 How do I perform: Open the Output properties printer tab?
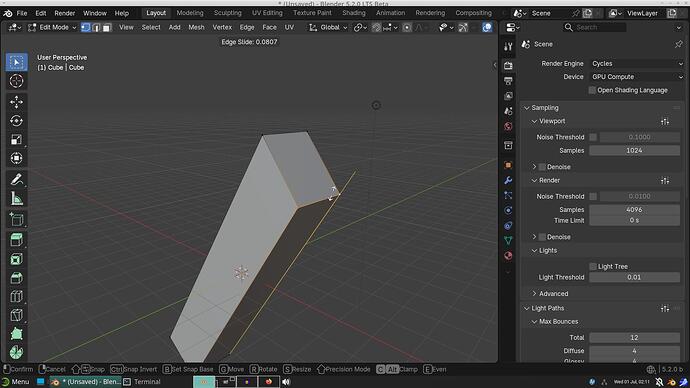tap(508, 81)
